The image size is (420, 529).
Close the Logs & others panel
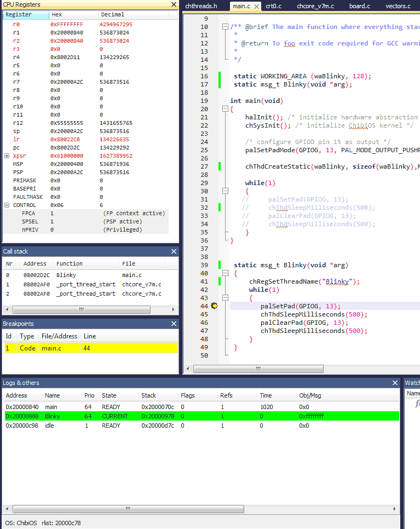395,383
